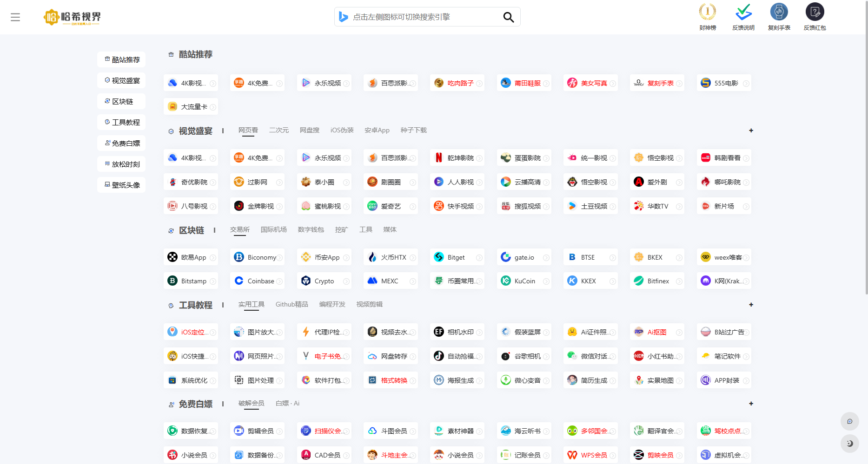The image size is (868, 464).
Task: Switch to the 白嫖 · Ai tab
Action: 288,403
